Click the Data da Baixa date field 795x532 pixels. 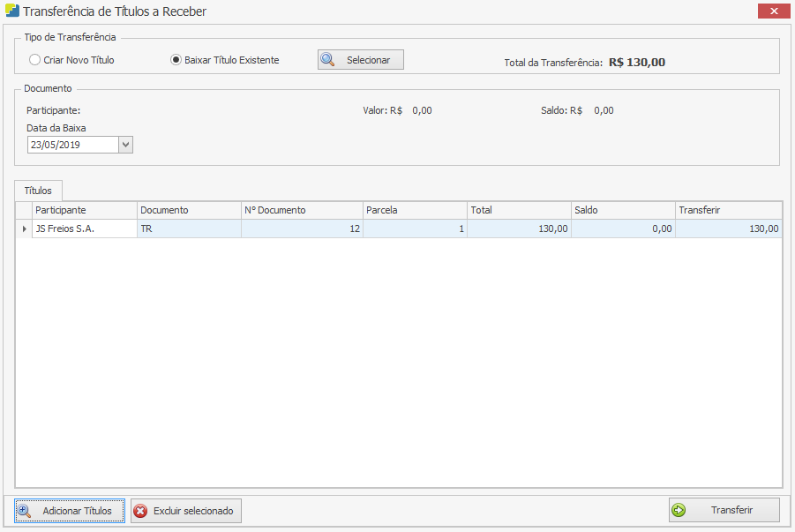pos(72,145)
